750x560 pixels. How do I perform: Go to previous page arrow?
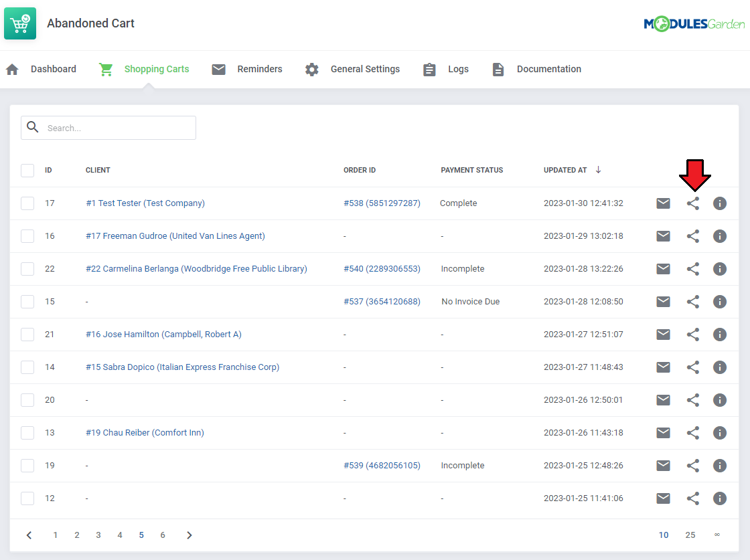point(29,535)
